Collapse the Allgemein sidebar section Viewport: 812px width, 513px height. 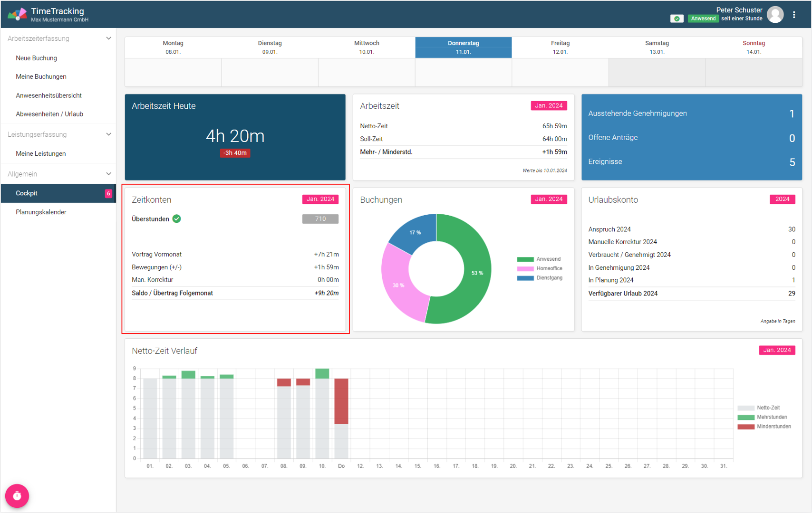[x=108, y=174]
